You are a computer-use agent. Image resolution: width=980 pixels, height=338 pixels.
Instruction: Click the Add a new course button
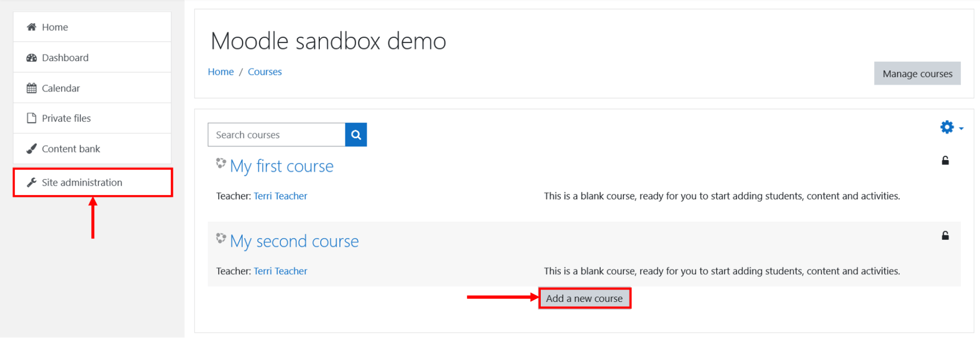click(x=584, y=298)
